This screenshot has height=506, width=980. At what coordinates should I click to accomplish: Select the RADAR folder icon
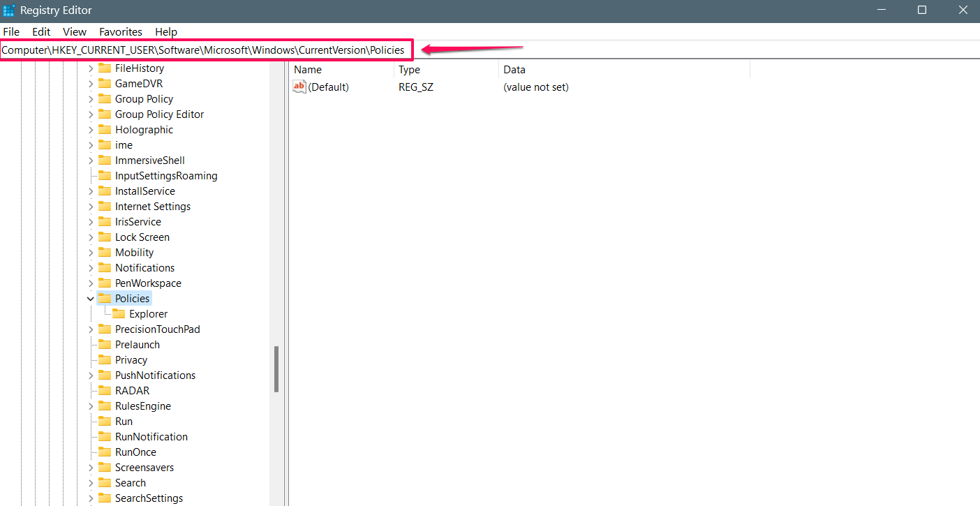pos(105,390)
